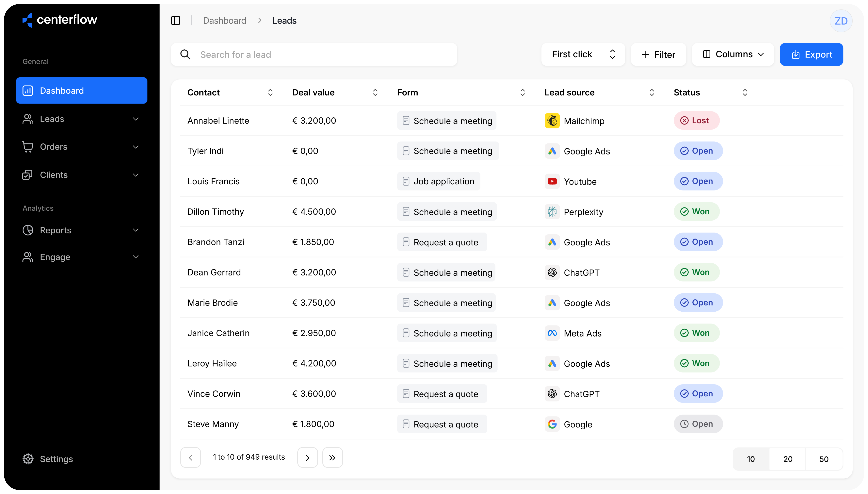The image size is (868, 494).
Task: Show 20 results per page
Action: tap(788, 459)
